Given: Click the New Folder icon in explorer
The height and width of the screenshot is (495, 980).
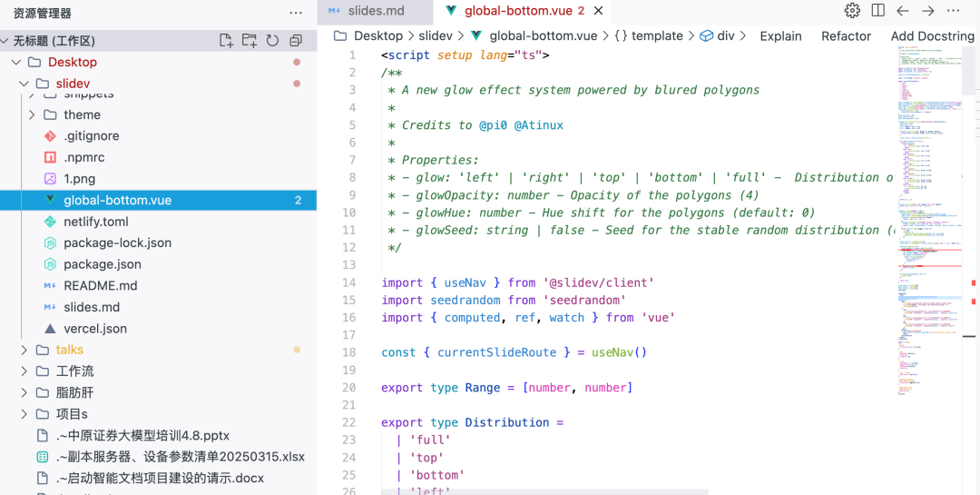Looking at the screenshot, I should pyautogui.click(x=250, y=41).
